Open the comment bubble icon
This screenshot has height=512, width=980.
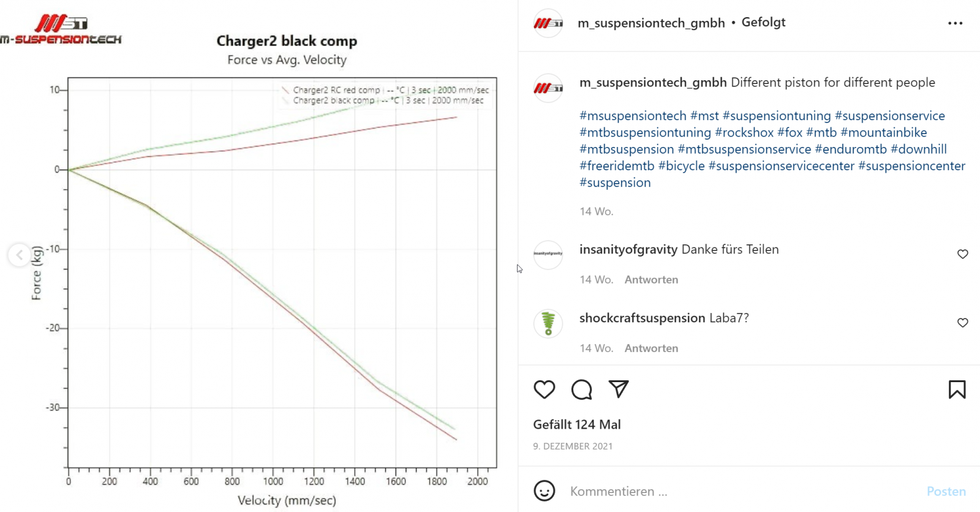581,390
